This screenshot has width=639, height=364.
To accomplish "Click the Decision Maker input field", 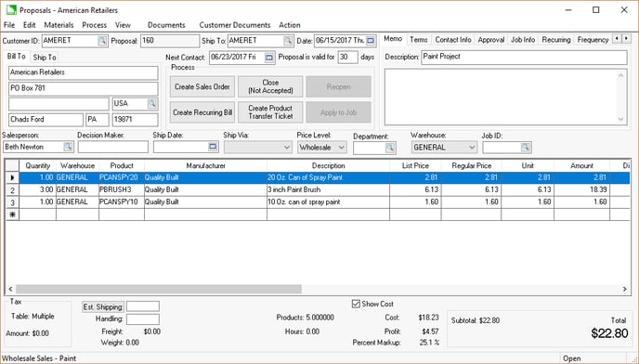I will tap(113, 147).
